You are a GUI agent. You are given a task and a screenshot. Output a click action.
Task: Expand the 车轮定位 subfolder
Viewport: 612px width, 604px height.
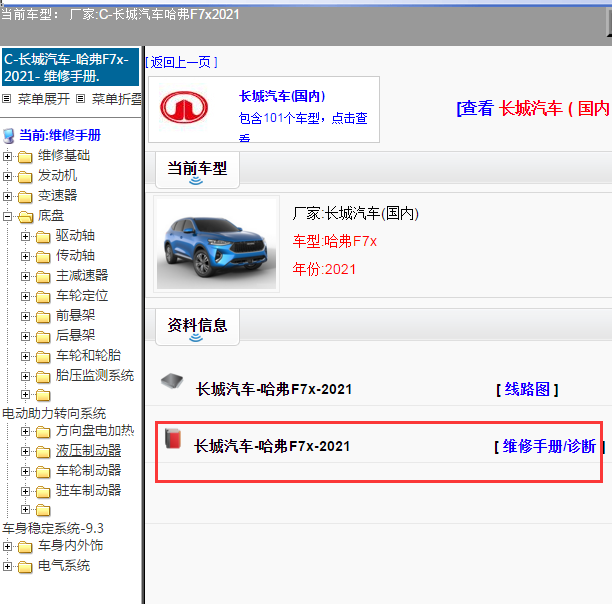click(x=25, y=296)
